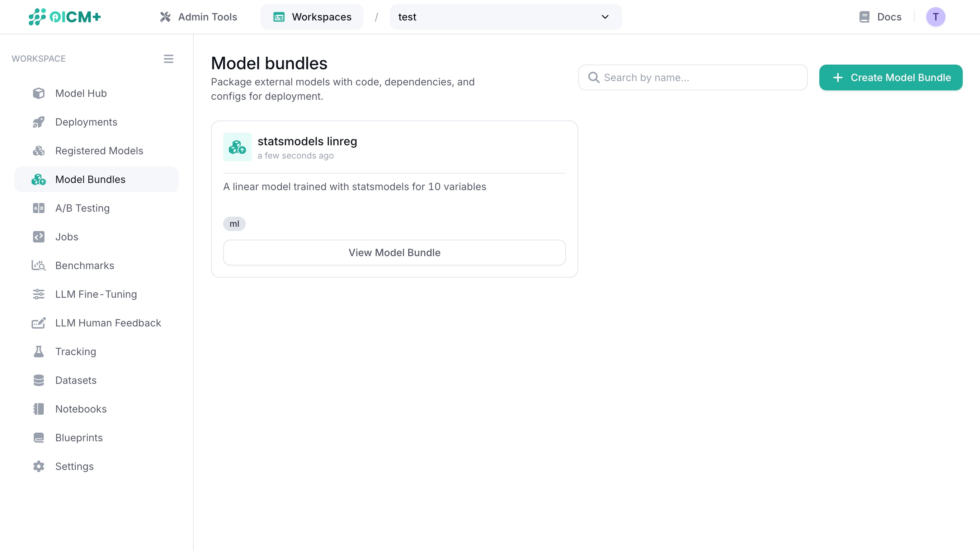The image size is (980, 551).
Task: Click the LLM Fine-Tuning sliders icon
Action: tap(38, 294)
